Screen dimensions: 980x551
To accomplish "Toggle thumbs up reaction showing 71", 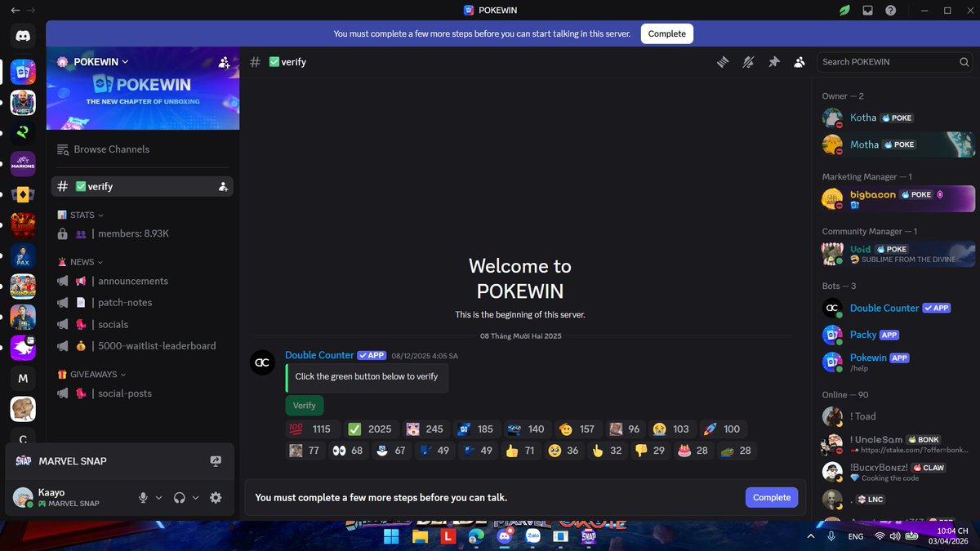I will [520, 451].
